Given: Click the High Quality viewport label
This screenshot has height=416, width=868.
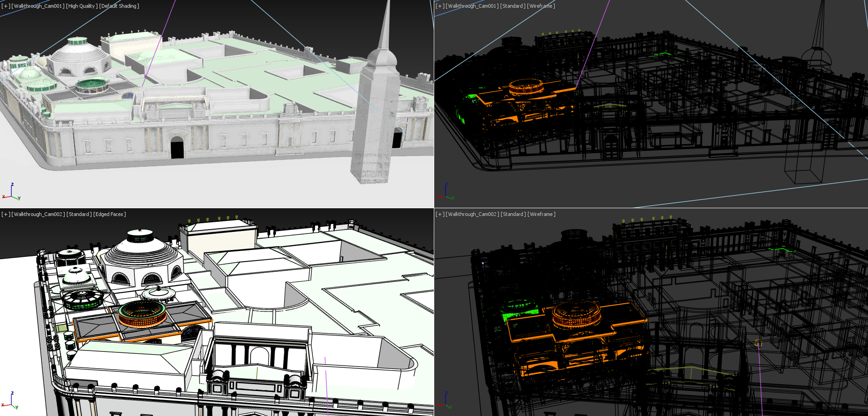Looking at the screenshot, I should 81,6.
